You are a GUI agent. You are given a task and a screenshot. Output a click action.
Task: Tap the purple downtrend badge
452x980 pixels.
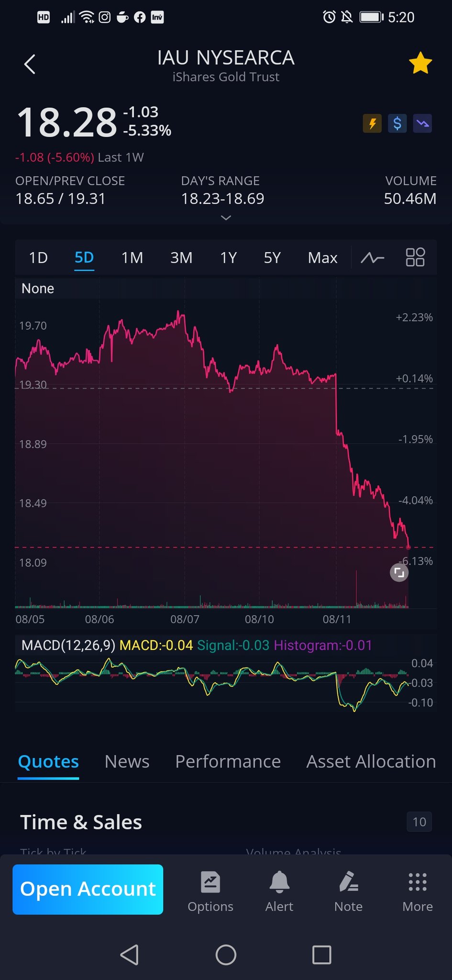point(422,123)
